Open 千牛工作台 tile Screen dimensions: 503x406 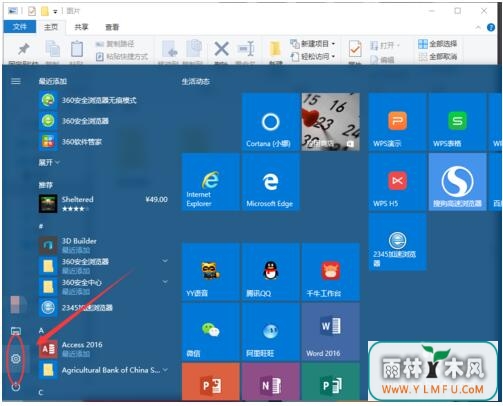click(x=330, y=272)
